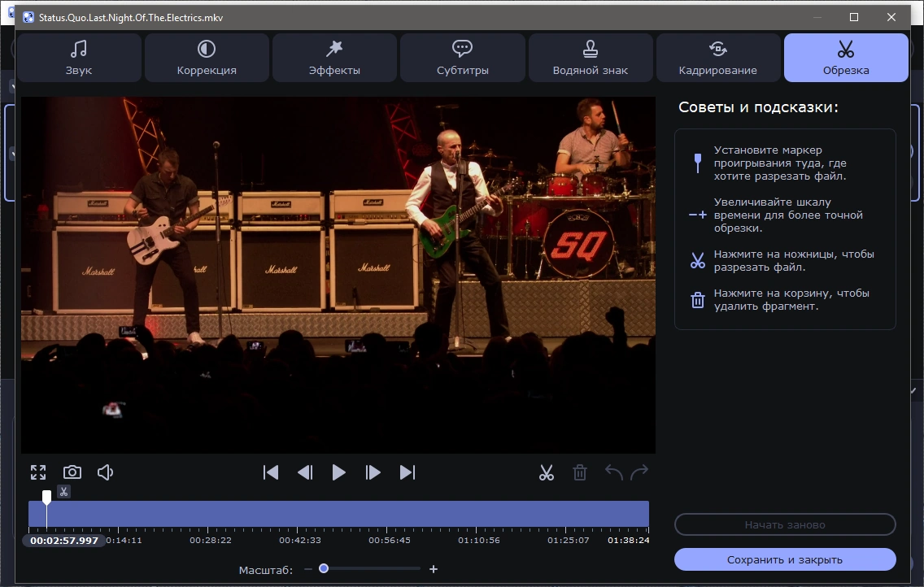The image size is (924, 587).
Task: Select the Обрезка tab
Action: pos(846,58)
